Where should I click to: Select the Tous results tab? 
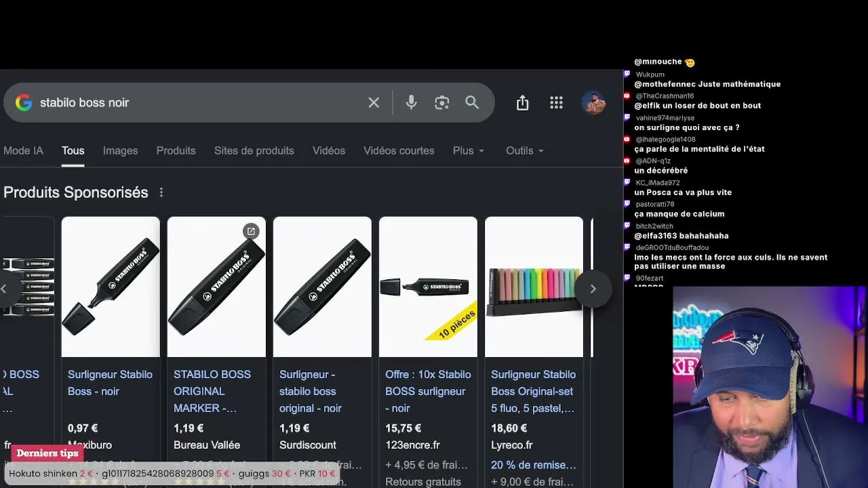tap(73, 150)
